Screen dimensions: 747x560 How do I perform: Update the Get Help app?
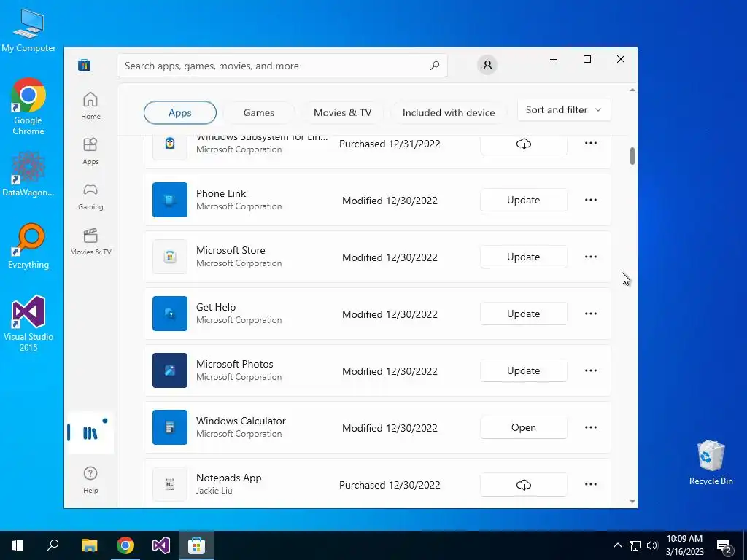pos(524,314)
